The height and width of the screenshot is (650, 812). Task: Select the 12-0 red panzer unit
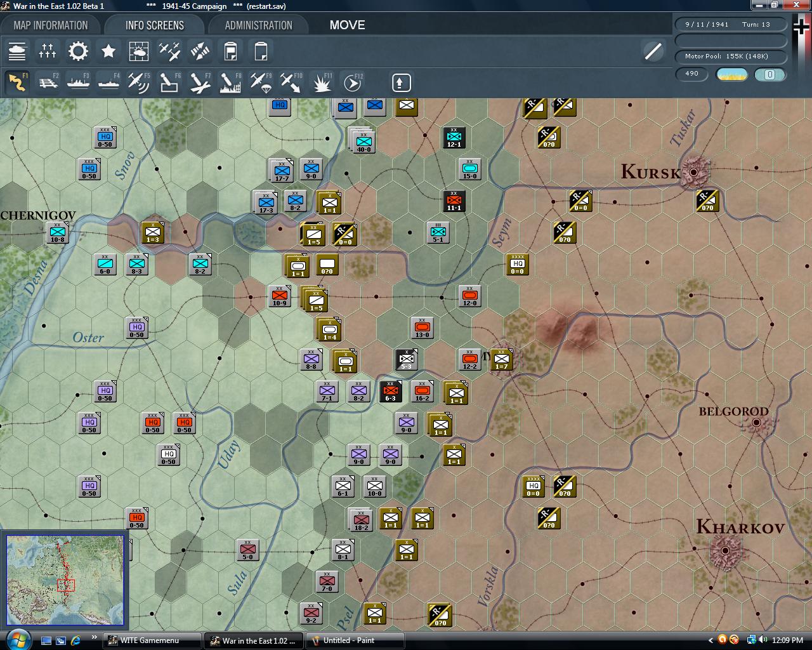469,296
